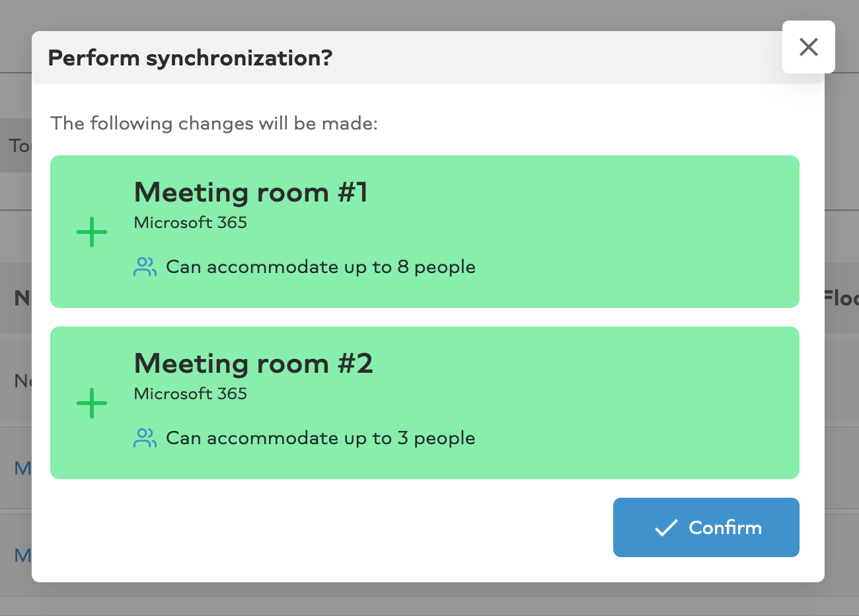Click the partially hidden Floor column header

point(841,298)
